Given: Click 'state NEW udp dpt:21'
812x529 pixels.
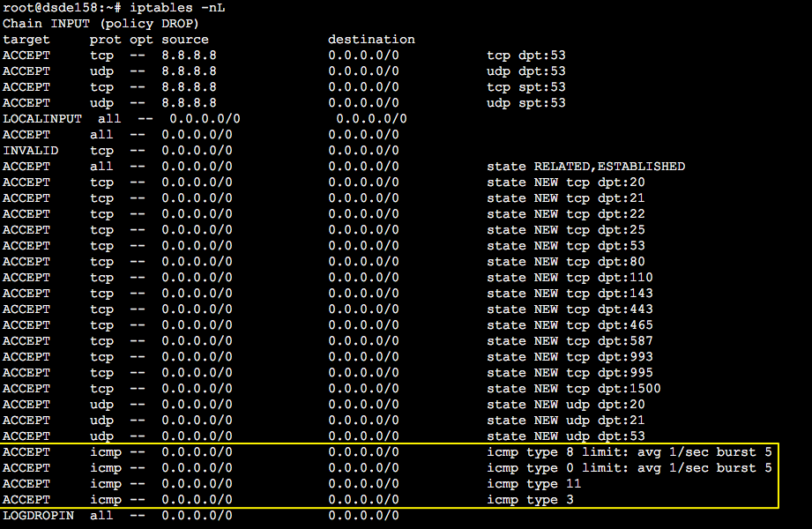Looking at the screenshot, I should point(566,421).
